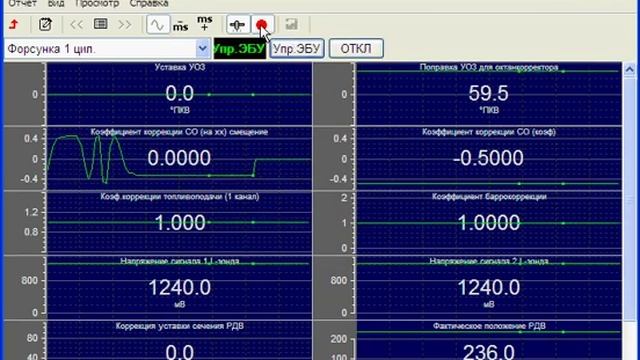Go to next page with >> icon
Viewport: 640px width, 360px height.
click(x=124, y=24)
